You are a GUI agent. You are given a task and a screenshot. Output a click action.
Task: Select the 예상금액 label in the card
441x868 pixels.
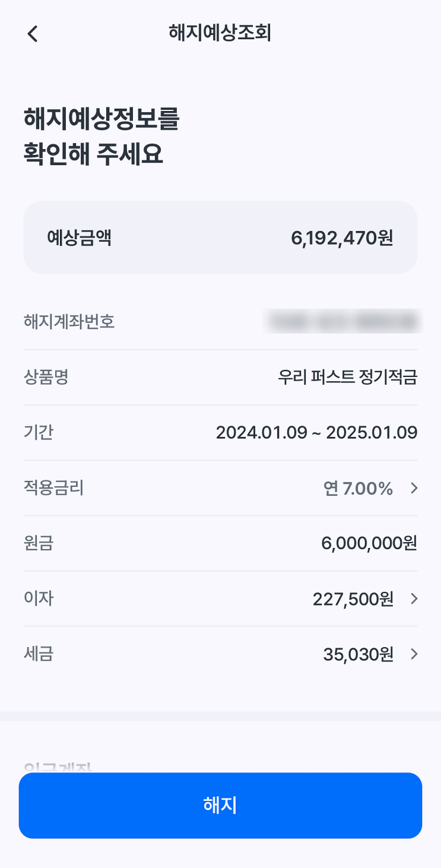pyautogui.click(x=80, y=237)
